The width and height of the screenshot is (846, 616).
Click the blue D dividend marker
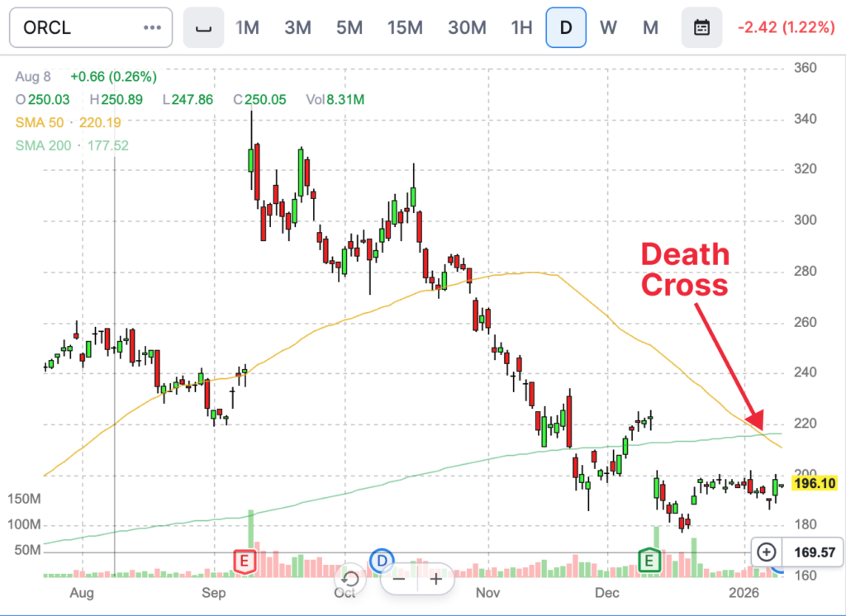point(382,561)
